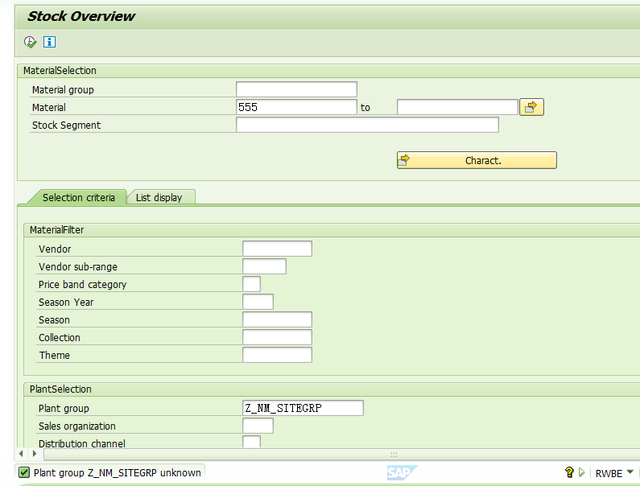Click the Material field containing 555
The height and width of the screenshot is (486, 640).
click(x=297, y=107)
